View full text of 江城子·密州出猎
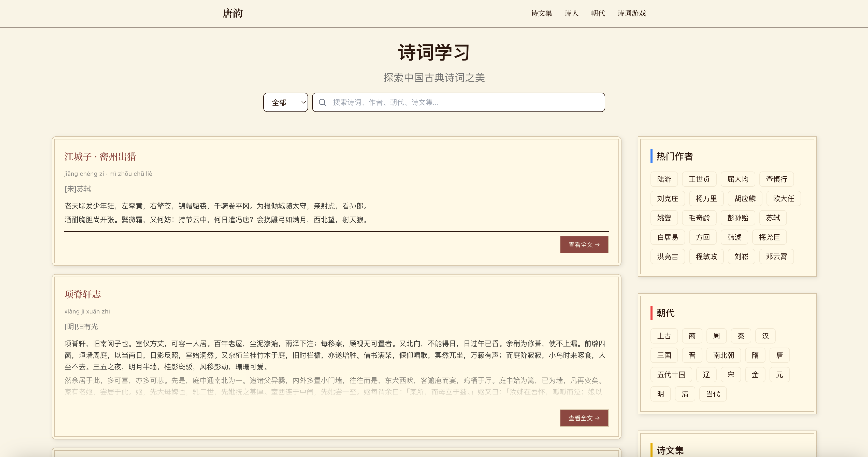Screen dimensions: 868x457 pyautogui.click(x=584, y=245)
